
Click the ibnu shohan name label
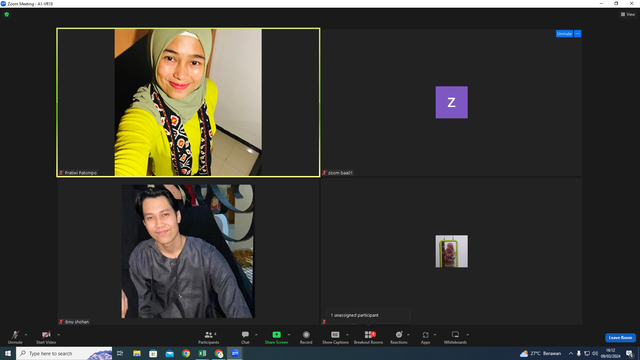(x=77, y=322)
